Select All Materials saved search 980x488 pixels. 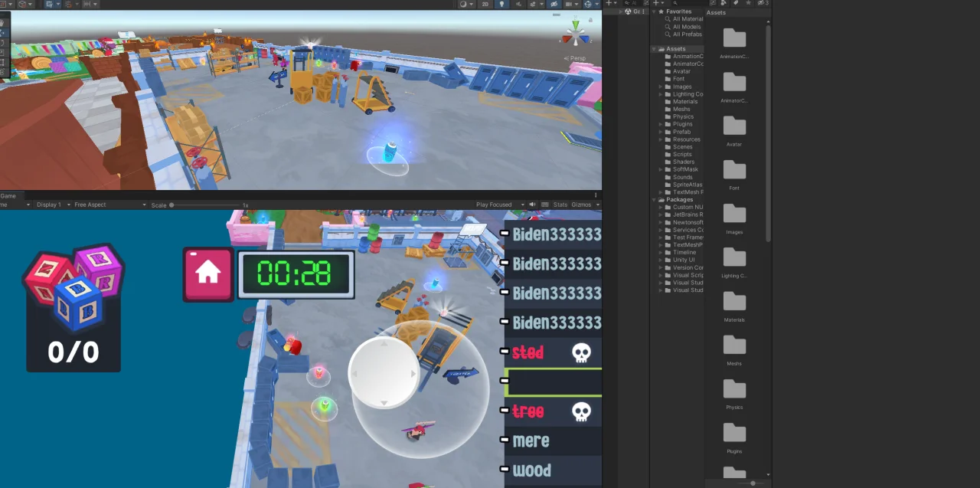click(687, 19)
